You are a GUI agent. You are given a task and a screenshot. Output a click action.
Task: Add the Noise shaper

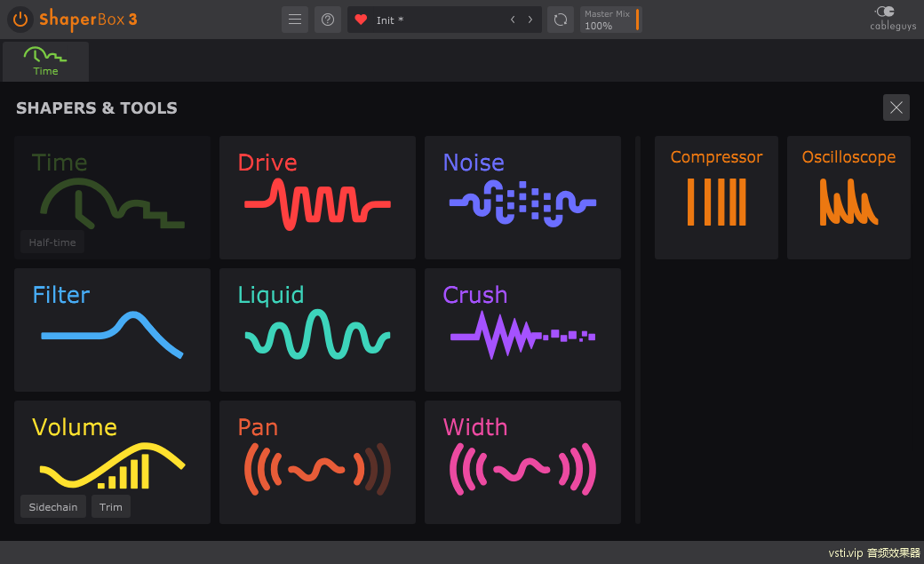click(522, 197)
